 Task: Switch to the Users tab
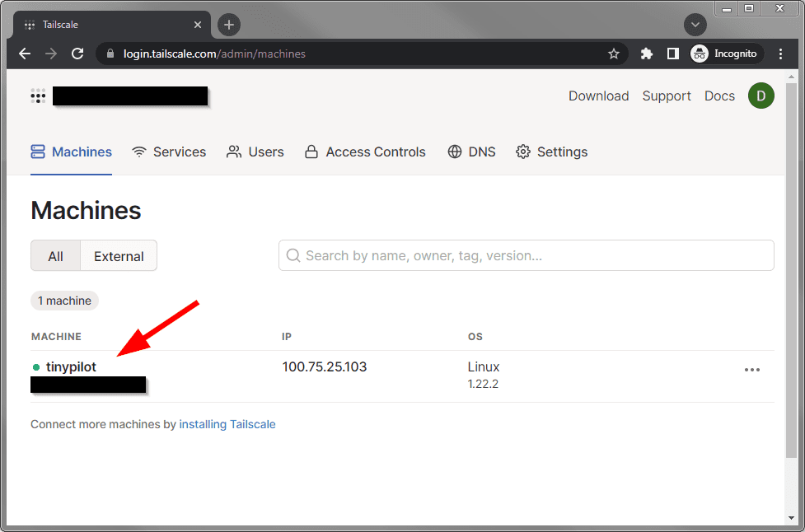(255, 152)
